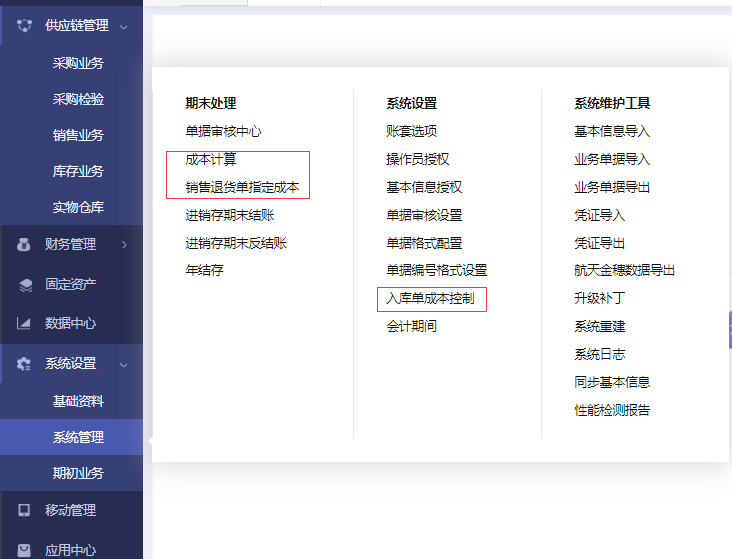Open 固定资产 sidebar section
Screen dimensions: 732x559
[71, 284]
